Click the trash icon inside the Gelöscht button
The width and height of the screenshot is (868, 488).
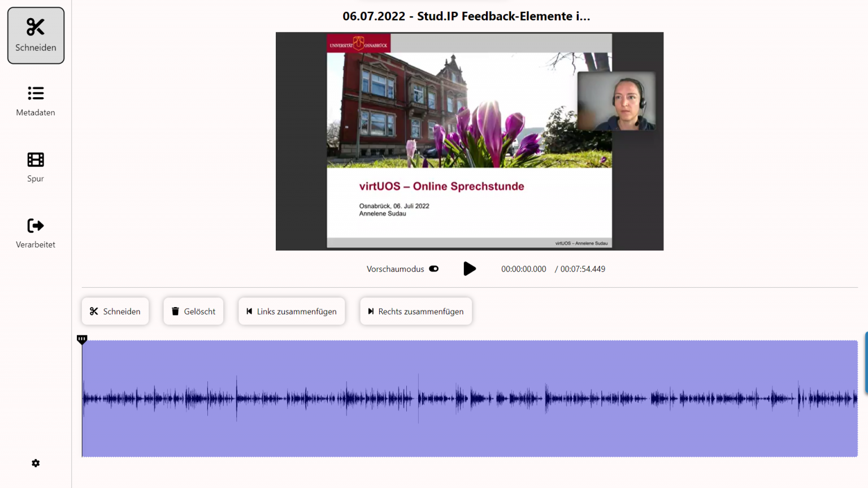pos(175,310)
